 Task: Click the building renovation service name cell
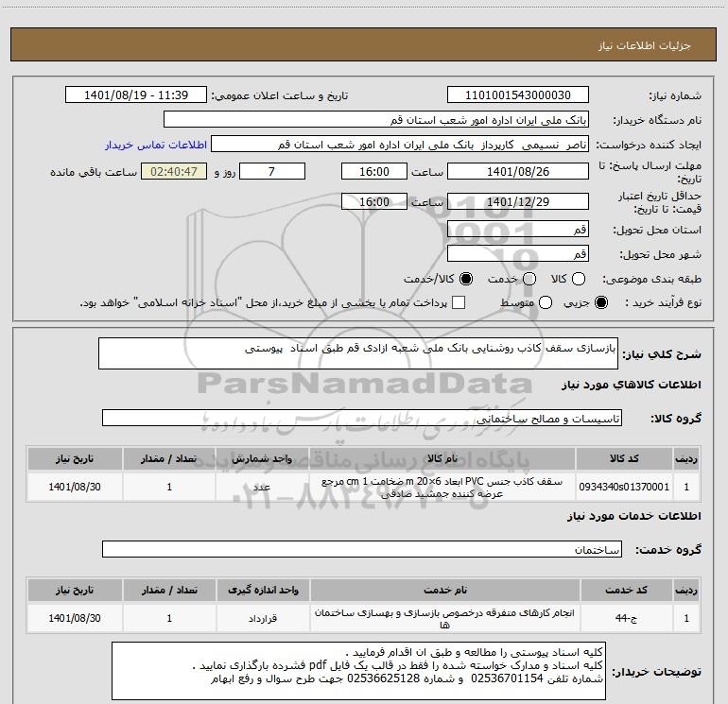(x=444, y=618)
